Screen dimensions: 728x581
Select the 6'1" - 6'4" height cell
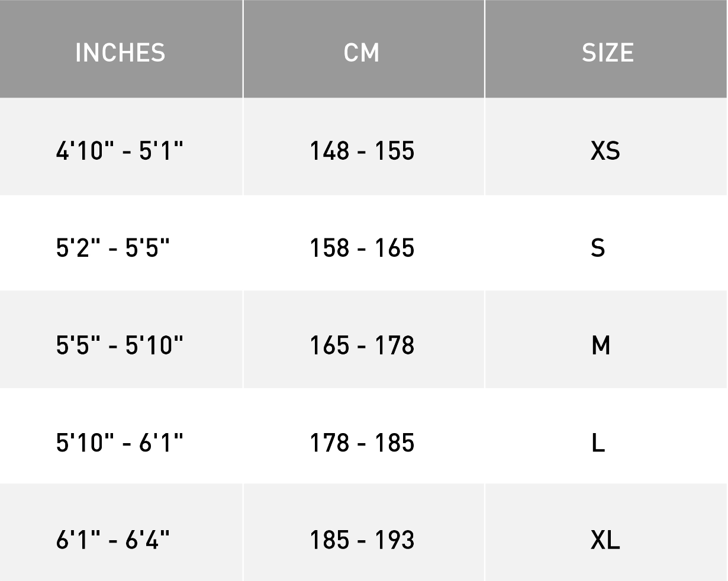[113, 540]
